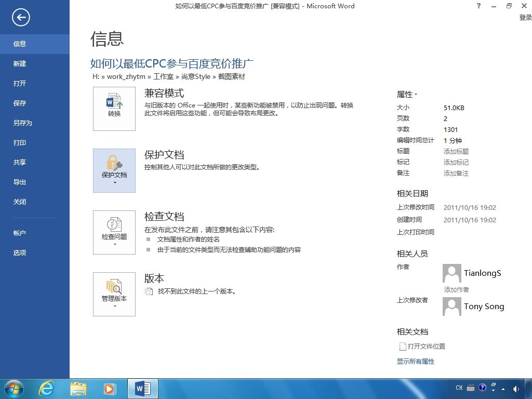The height and width of the screenshot is (399, 532).
Task: Click the CH input language indicator
Action: [x=459, y=388]
